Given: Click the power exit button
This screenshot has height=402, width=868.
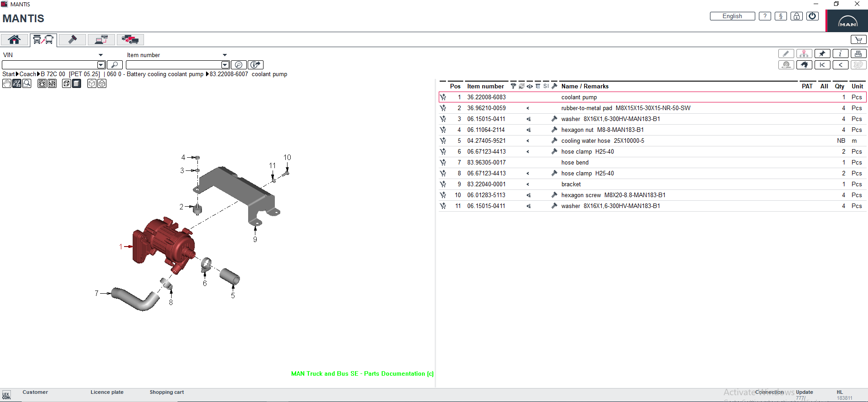Looking at the screenshot, I should 812,16.
